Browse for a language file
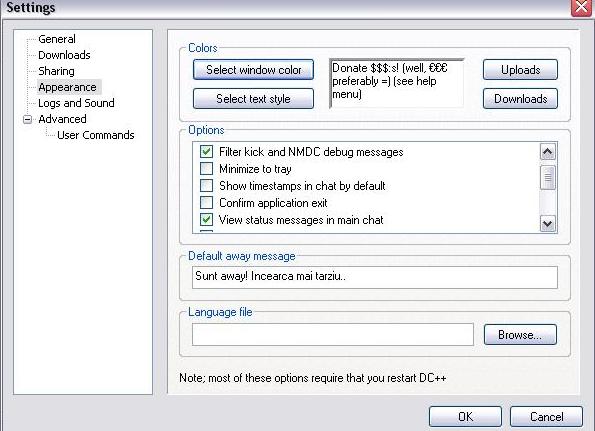This screenshot has width=595, height=431. point(520,335)
